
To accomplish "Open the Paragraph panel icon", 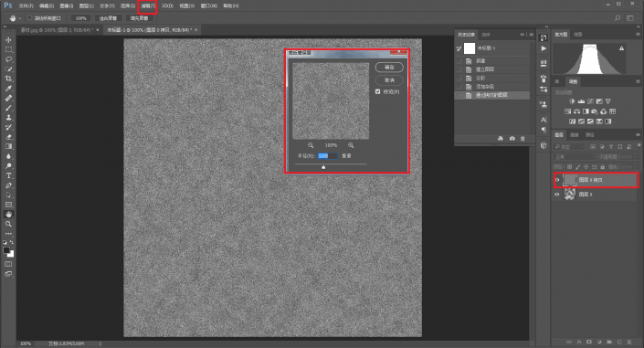I will pos(544,130).
